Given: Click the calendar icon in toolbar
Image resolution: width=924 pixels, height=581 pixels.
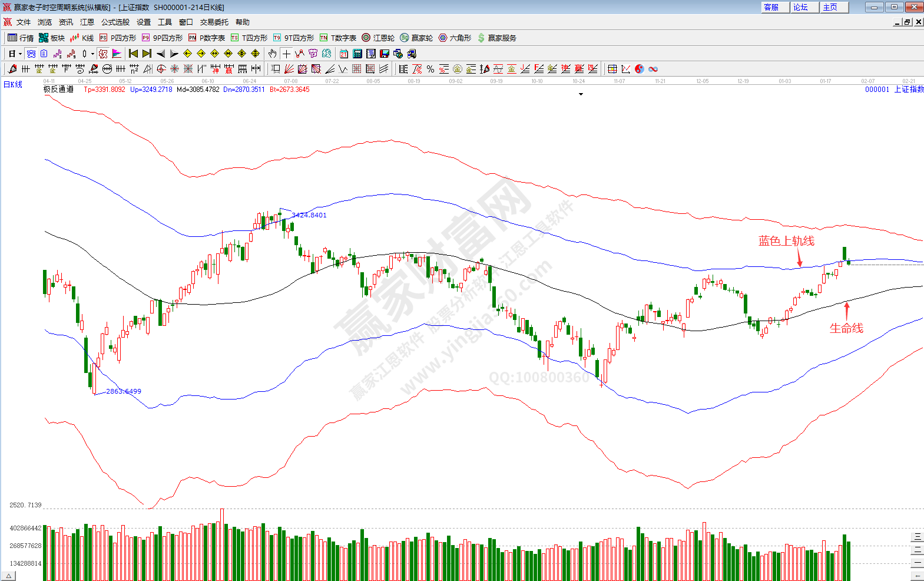Looking at the screenshot, I should tap(344, 54).
